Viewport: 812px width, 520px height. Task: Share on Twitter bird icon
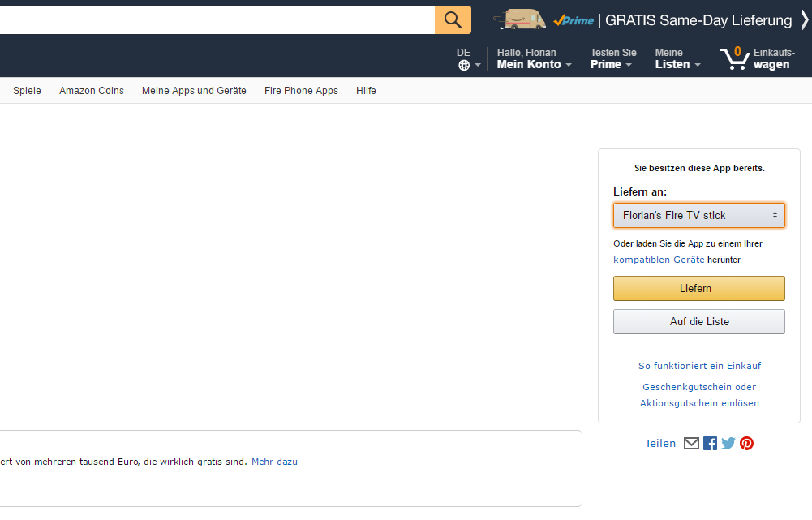[728, 444]
